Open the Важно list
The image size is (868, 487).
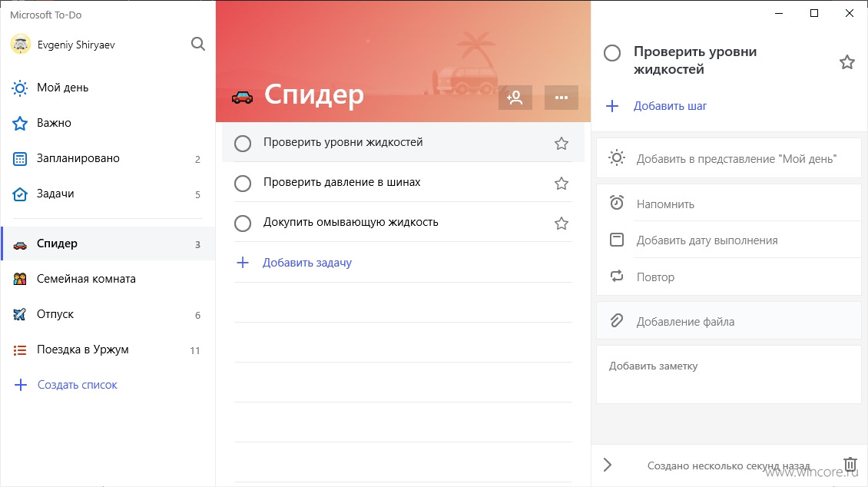108,123
